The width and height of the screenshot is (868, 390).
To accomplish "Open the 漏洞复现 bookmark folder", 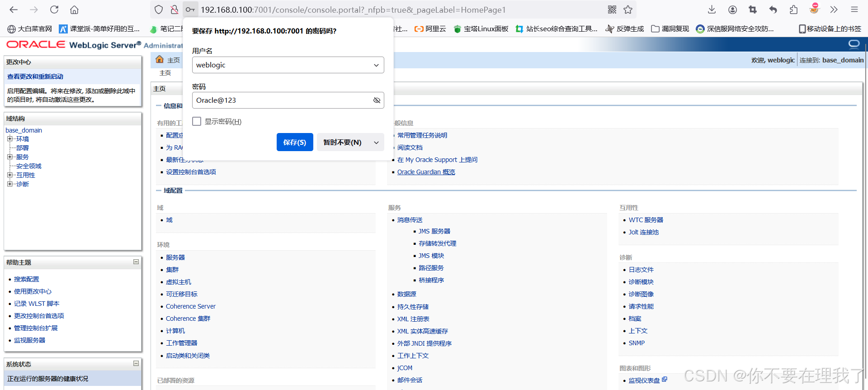I will [x=670, y=29].
